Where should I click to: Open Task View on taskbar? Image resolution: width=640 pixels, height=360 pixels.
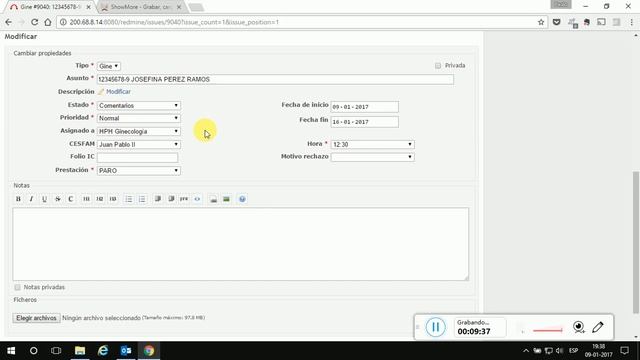click(x=56, y=351)
